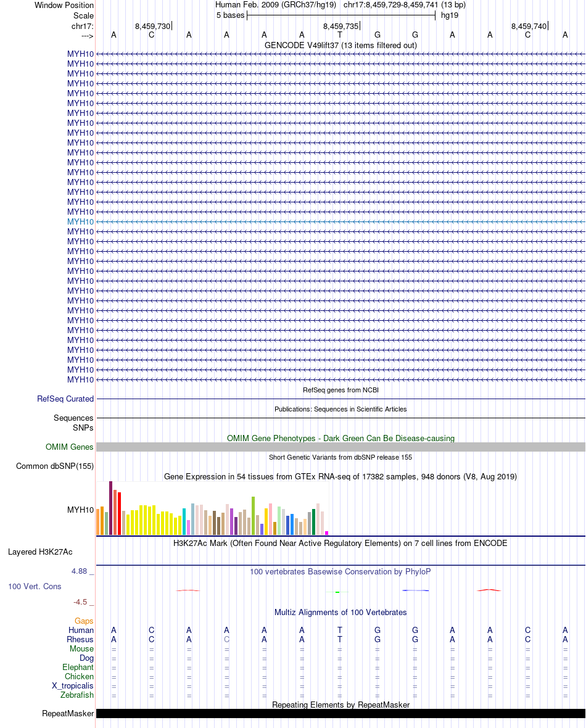Click the 100 Vert. Cons track label
Screen dimensions: 586x728
pos(35,586)
